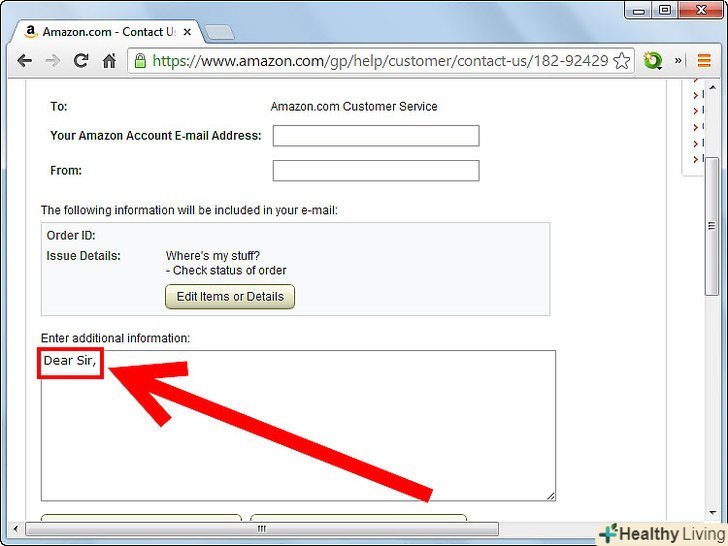This screenshot has width=728, height=546.
Task: Click the 'Order ID:' label
Action: point(71,235)
